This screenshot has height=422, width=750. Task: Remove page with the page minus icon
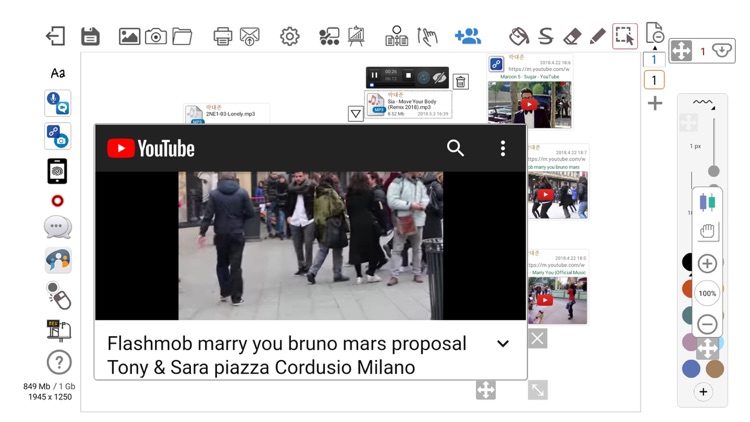654,33
